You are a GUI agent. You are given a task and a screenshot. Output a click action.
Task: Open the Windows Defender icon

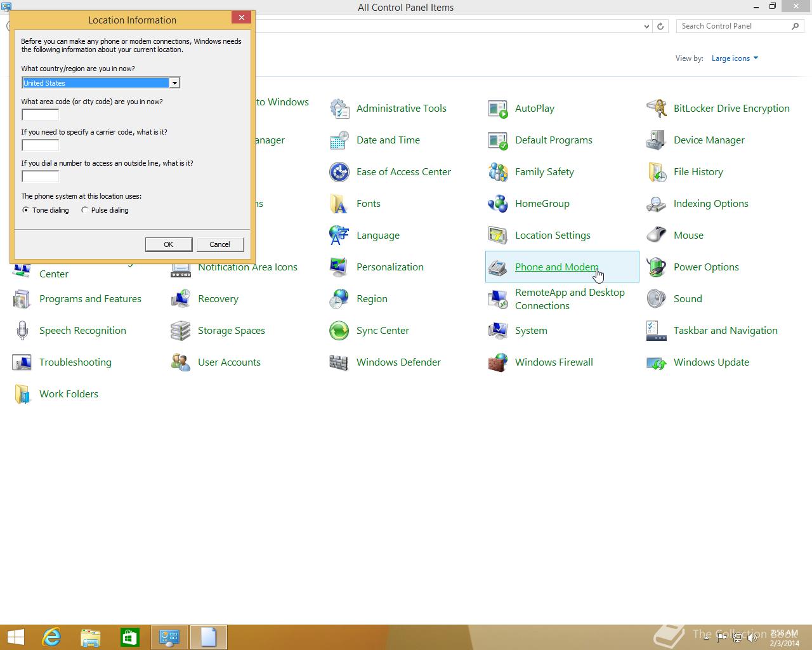(339, 362)
